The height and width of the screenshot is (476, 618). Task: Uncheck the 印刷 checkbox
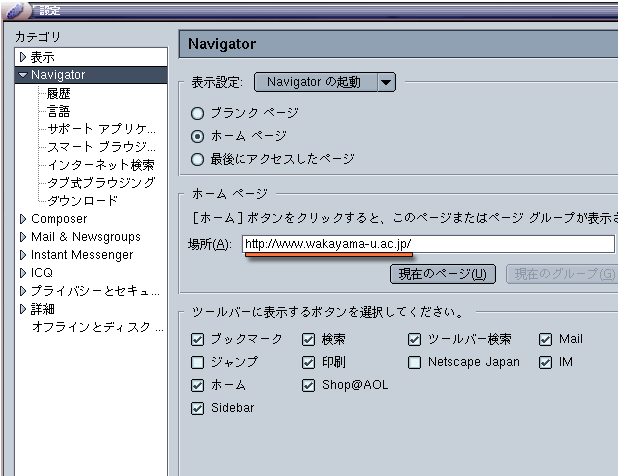tap(309, 362)
